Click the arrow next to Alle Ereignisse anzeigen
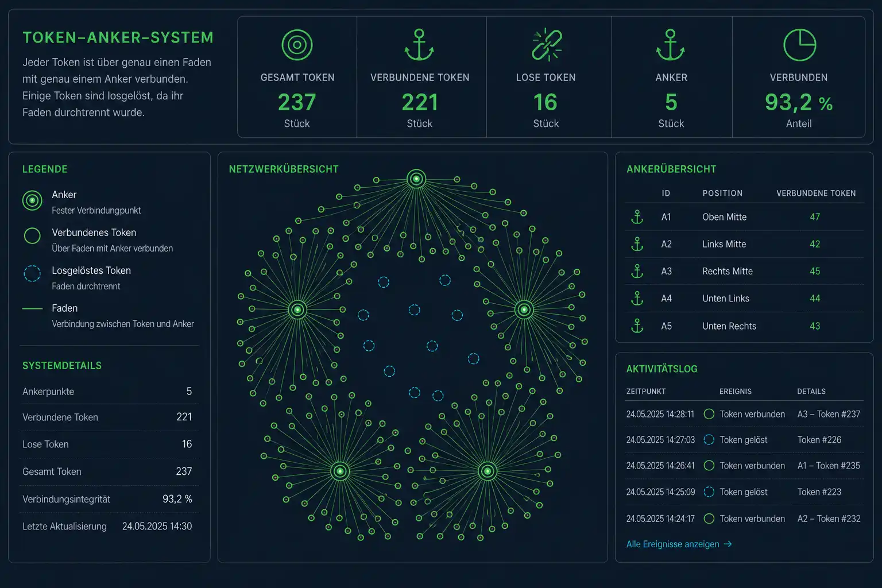This screenshot has width=882, height=588. click(728, 544)
